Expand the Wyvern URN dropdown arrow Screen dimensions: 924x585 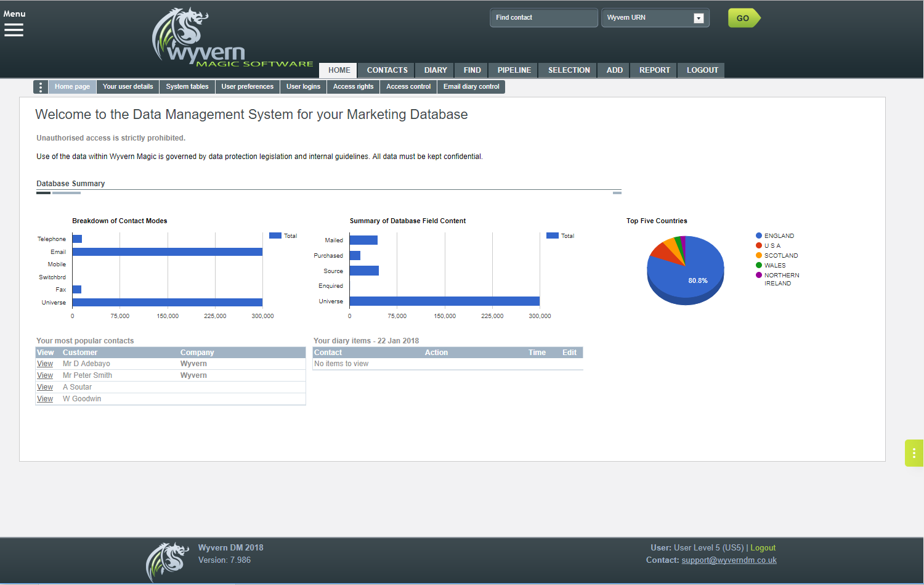[699, 18]
